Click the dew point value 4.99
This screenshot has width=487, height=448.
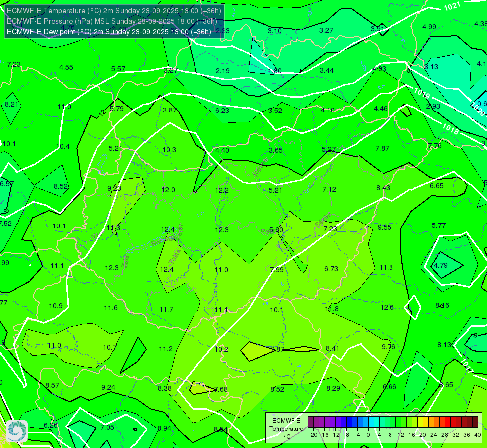429,27
